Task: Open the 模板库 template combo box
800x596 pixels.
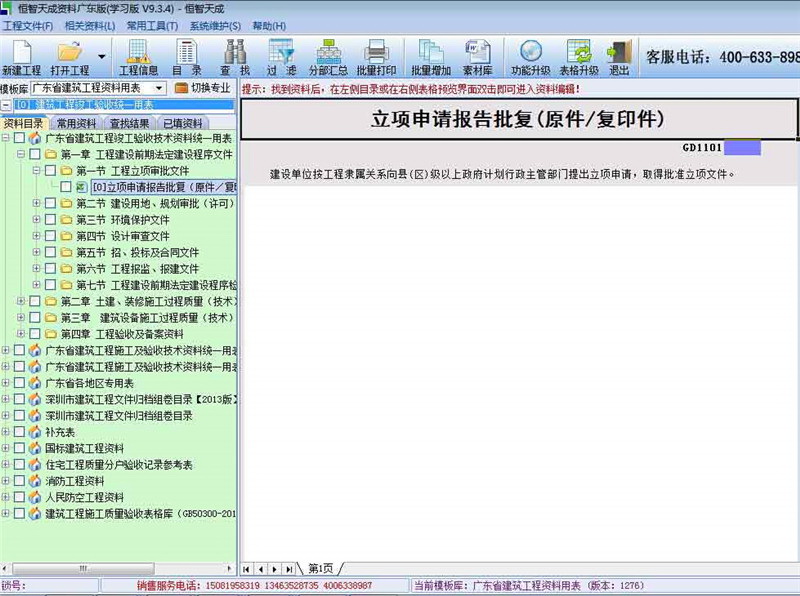Action: click(x=99, y=88)
